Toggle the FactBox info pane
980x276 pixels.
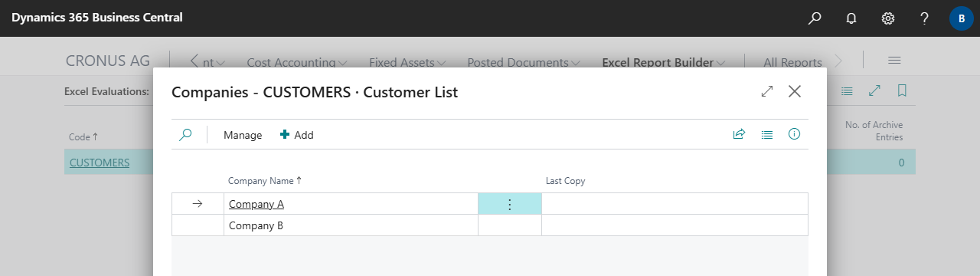coord(794,134)
